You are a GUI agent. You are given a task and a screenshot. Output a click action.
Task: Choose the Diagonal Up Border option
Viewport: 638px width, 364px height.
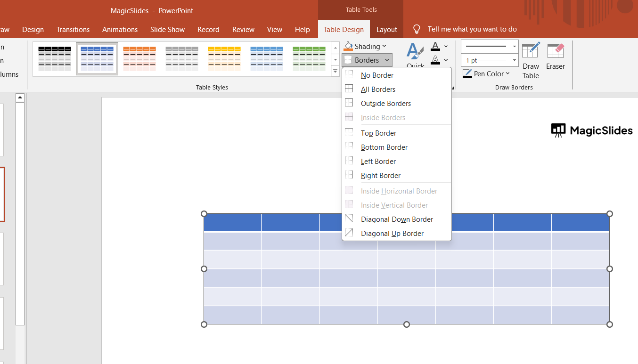coord(392,234)
